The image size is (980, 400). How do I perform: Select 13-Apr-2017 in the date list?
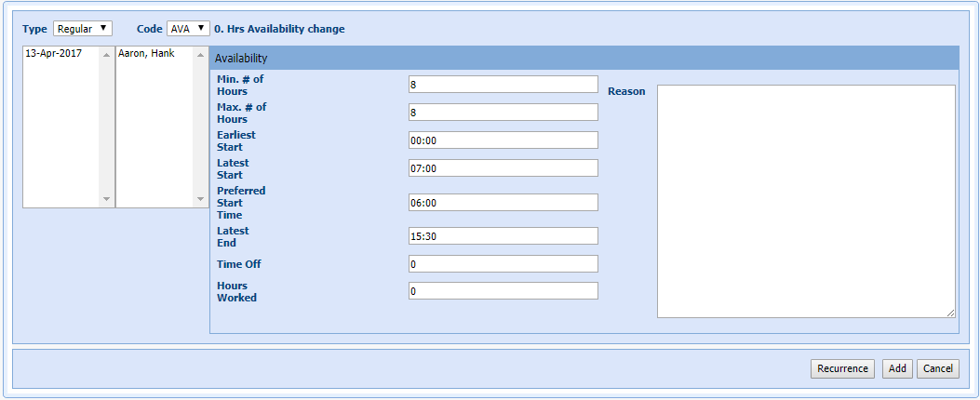coord(54,54)
